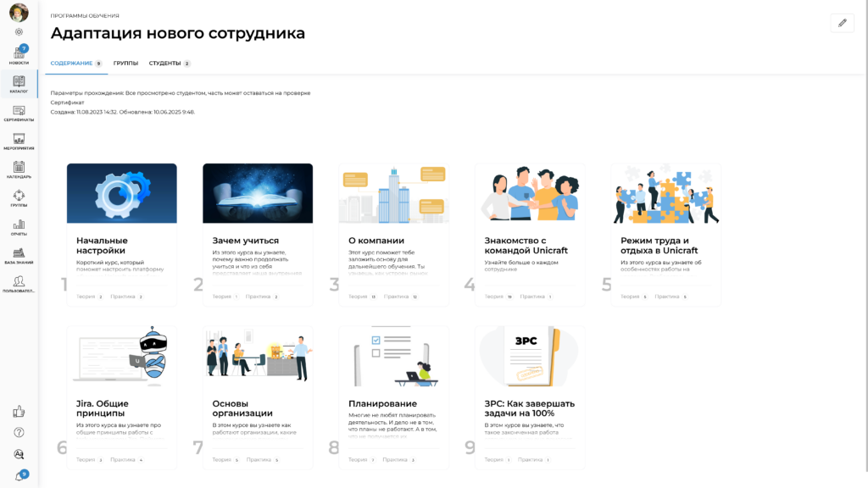
Task: Click the thumbs-up feedback icon
Action: point(19,411)
